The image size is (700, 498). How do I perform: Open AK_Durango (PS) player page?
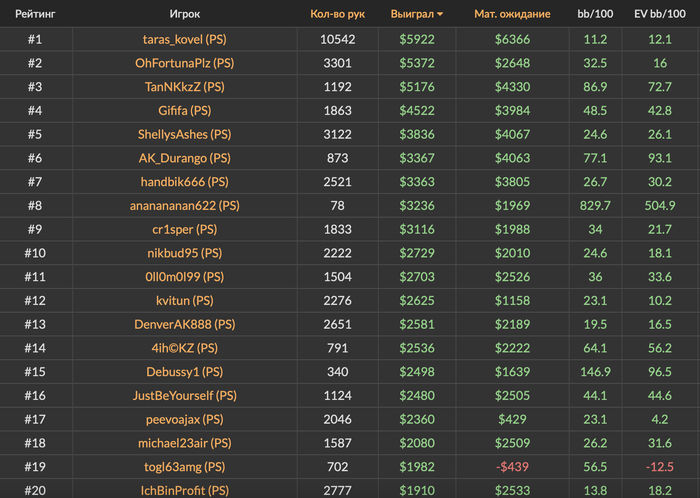click(185, 158)
